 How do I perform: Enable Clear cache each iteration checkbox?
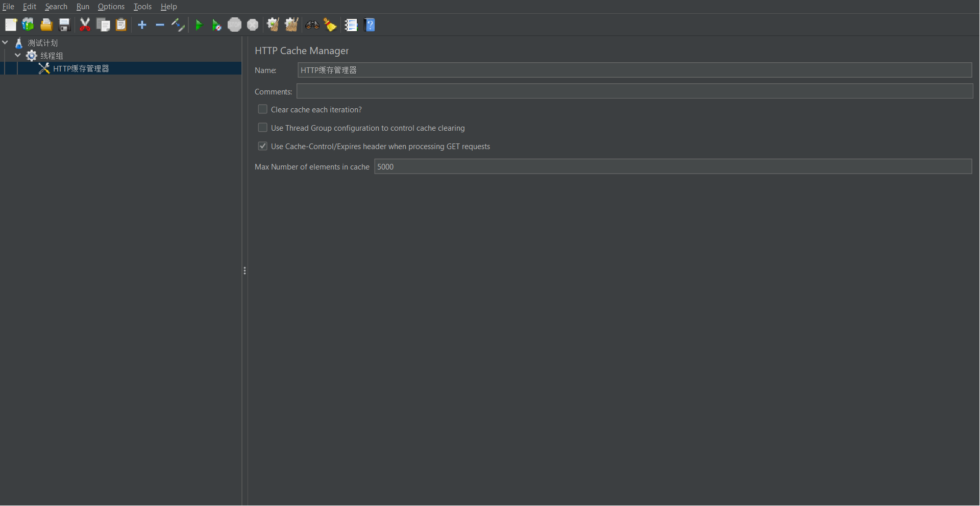click(262, 109)
